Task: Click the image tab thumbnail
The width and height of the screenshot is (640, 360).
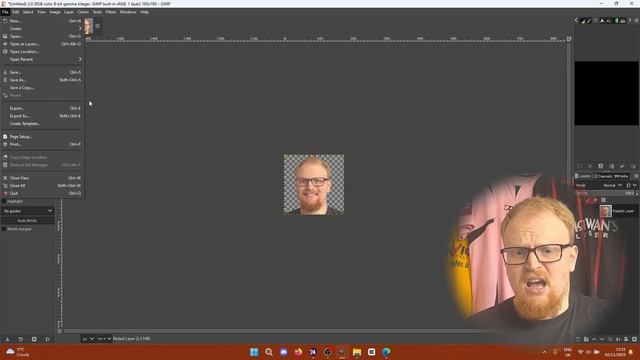Action: [x=89, y=27]
